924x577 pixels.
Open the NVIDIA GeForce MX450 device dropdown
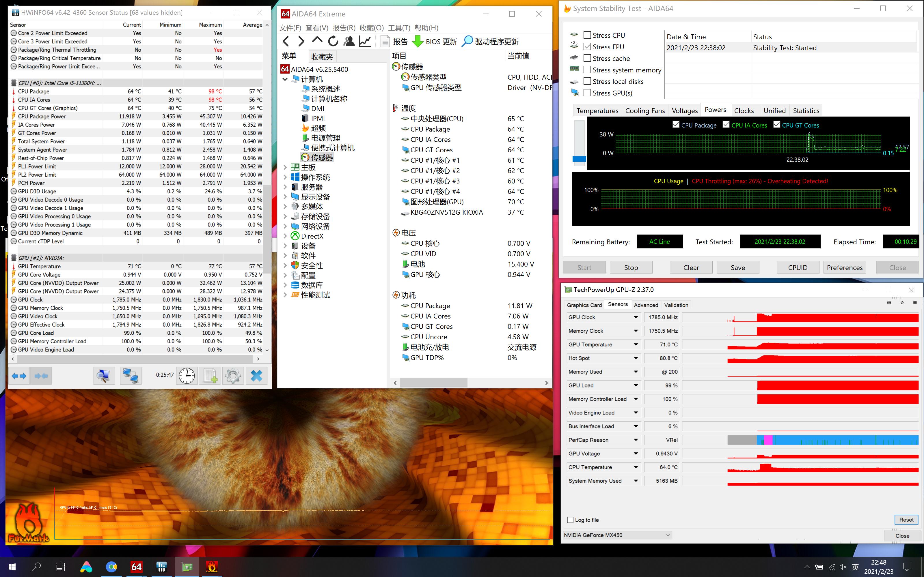617,535
